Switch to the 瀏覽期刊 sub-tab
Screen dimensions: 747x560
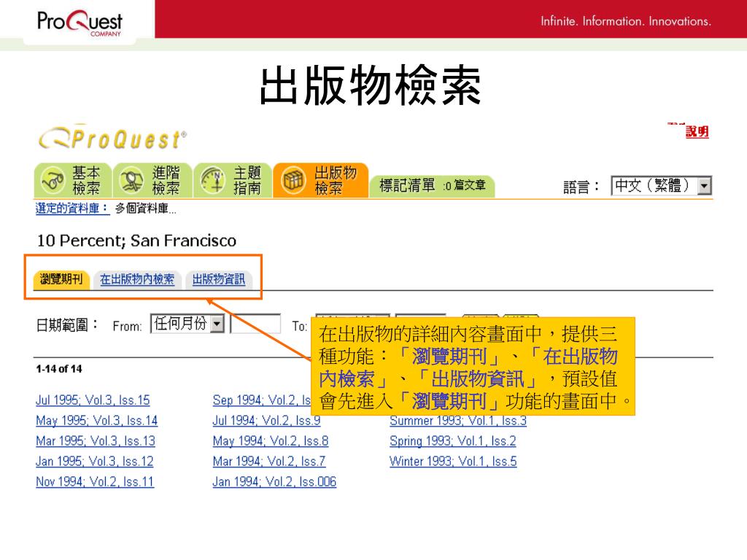[x=61, y=279]
